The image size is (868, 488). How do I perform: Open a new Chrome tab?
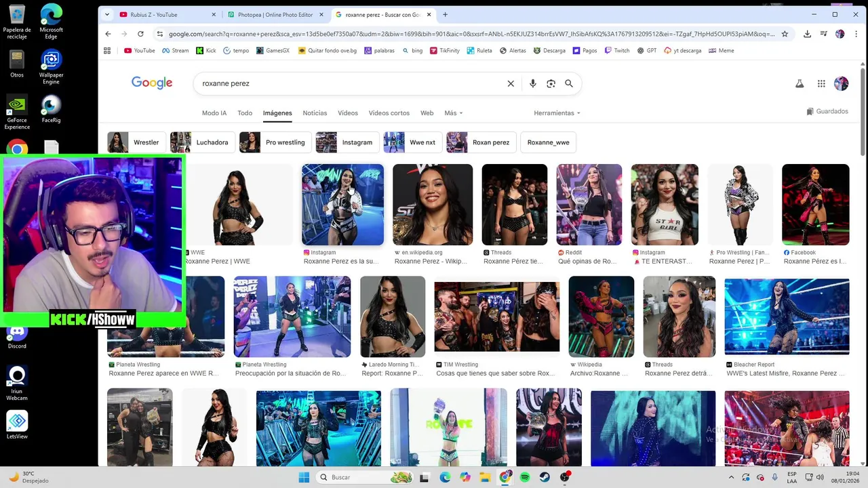[445, 14]
